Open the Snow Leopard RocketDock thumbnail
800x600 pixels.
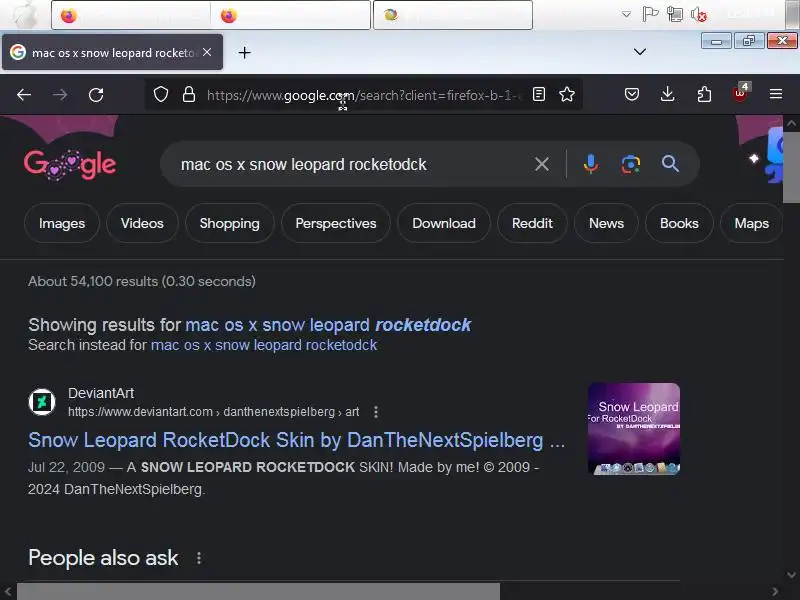point(634,429)
